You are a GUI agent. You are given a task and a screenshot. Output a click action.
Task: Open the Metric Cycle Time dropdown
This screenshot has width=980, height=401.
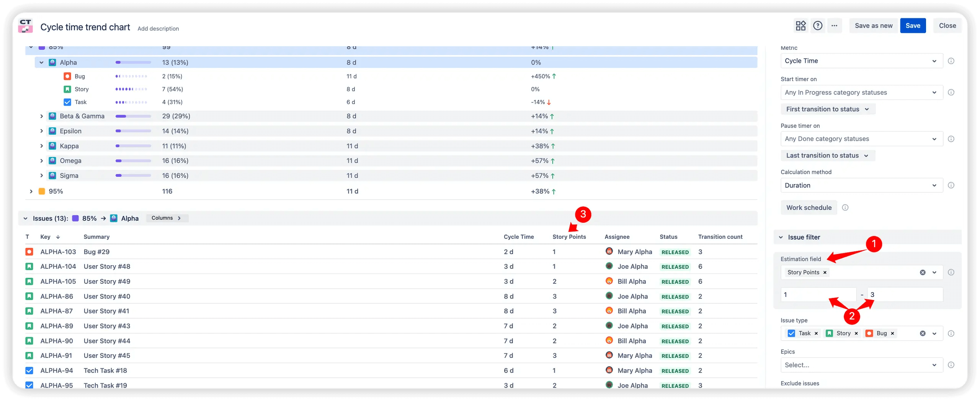pyautogui.click(x=861, y=61)
